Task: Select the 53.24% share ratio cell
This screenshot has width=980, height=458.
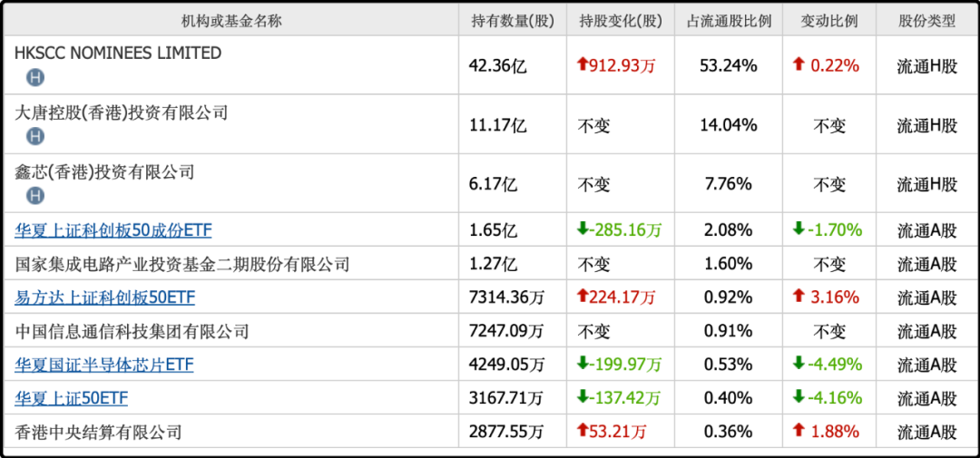Action: point(729,65)
